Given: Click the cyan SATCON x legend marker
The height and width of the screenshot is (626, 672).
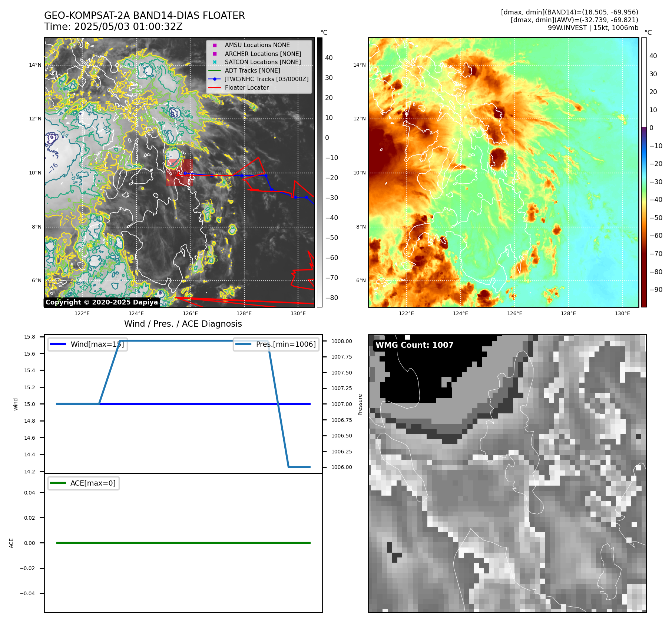Looking at the screenshot, I should coord(215,62).
